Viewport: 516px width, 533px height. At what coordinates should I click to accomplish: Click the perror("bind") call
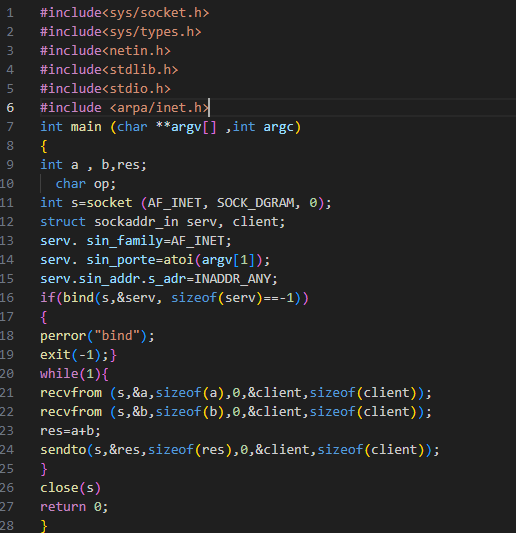click(97, 336)
